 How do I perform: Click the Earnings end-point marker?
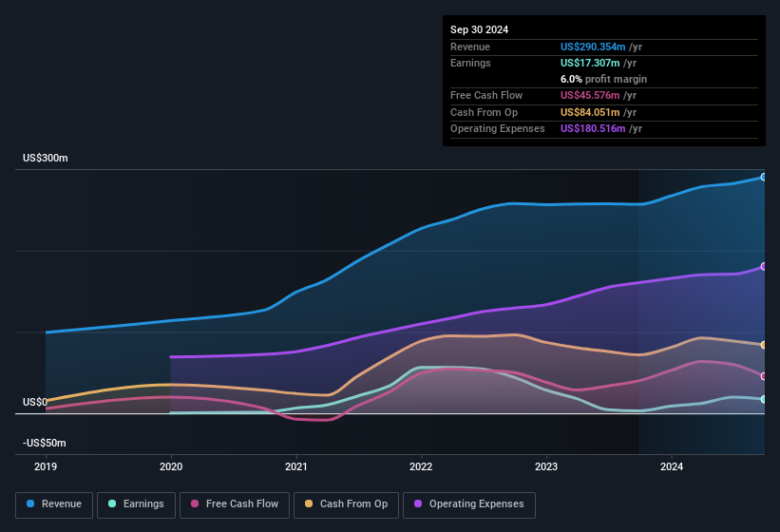tap(764, 399)
